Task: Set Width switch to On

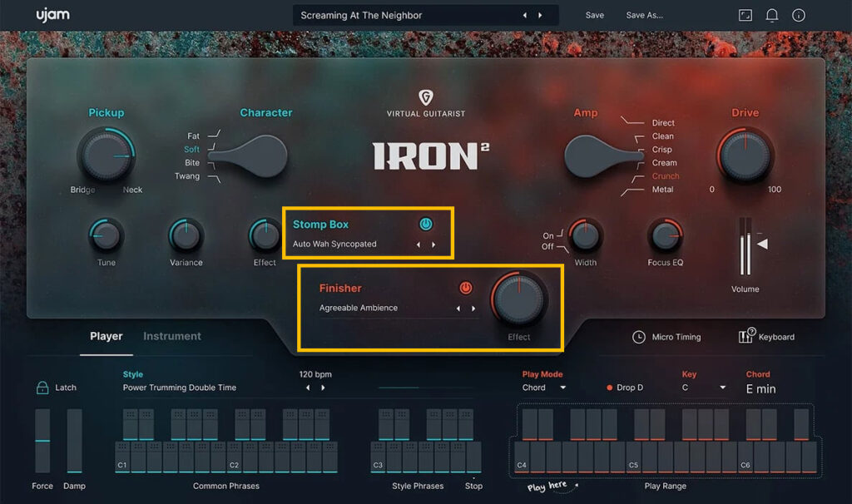Action: [548, 235]
